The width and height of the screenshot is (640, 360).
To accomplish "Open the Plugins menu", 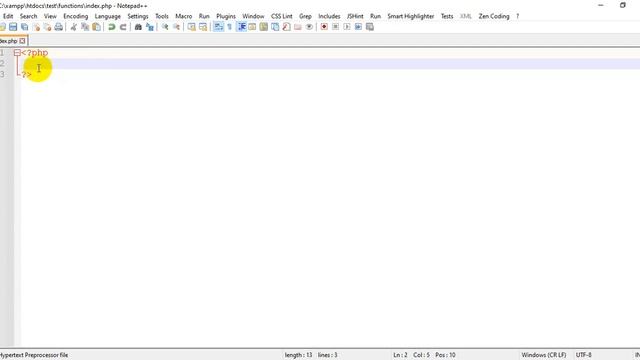I will [x=226, y=16].
